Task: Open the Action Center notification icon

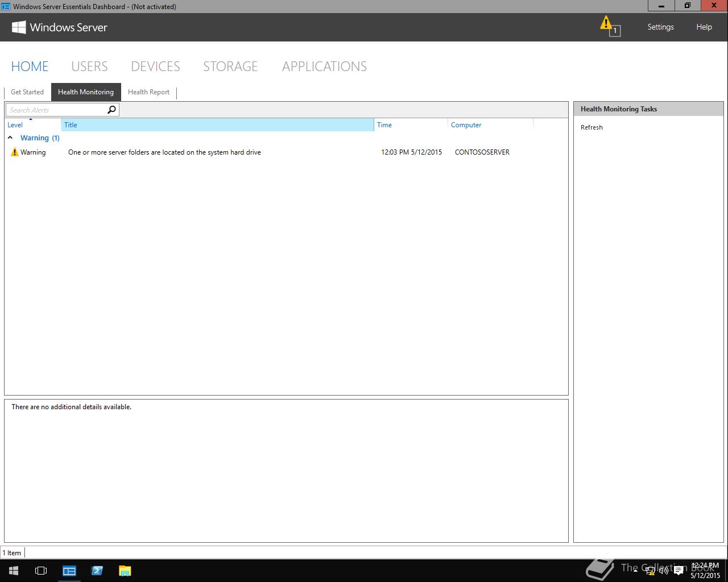Action: click(x=678, y=571)
